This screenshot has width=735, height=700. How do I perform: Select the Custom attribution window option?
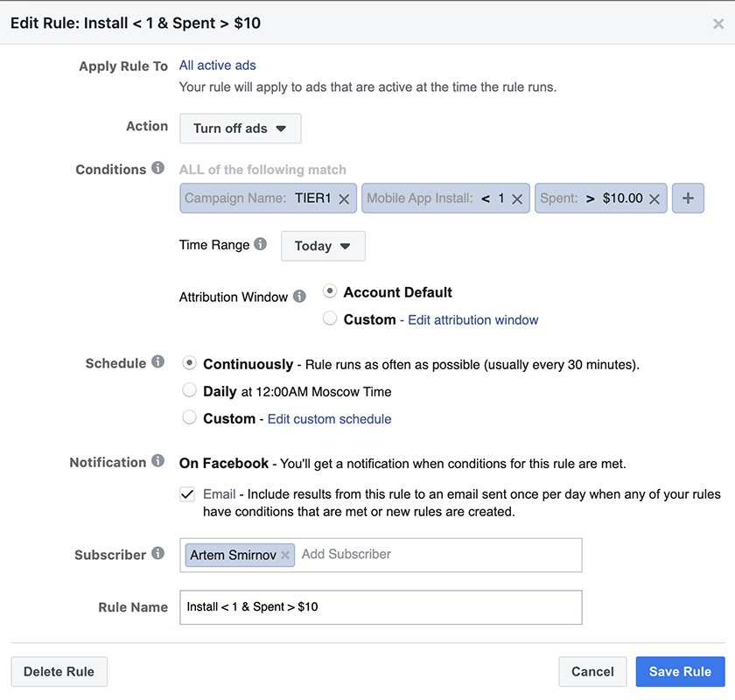[330, 319]
